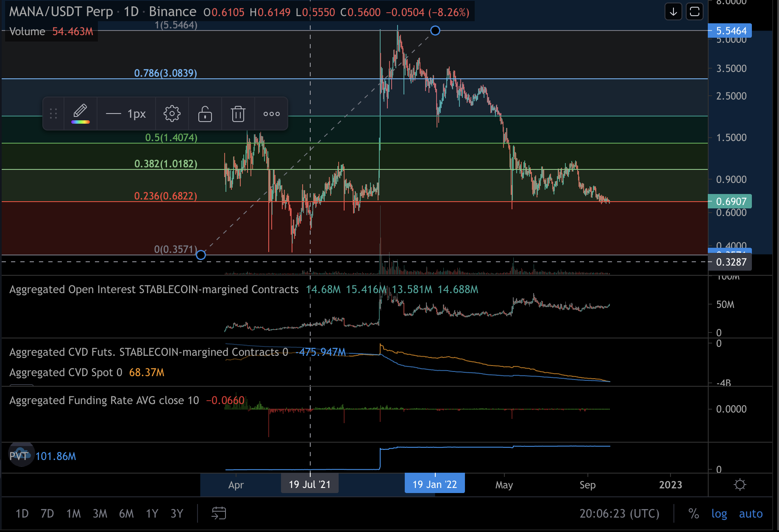Click the 20:06:23 (UTC) timezone clock
Screen dimensions: 779x532
click(x=619, y=513)
